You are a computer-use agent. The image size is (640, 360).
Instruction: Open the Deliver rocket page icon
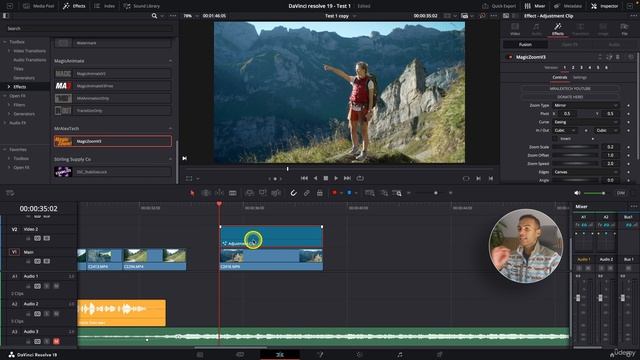pyautogui.click(x=440, y=355)
